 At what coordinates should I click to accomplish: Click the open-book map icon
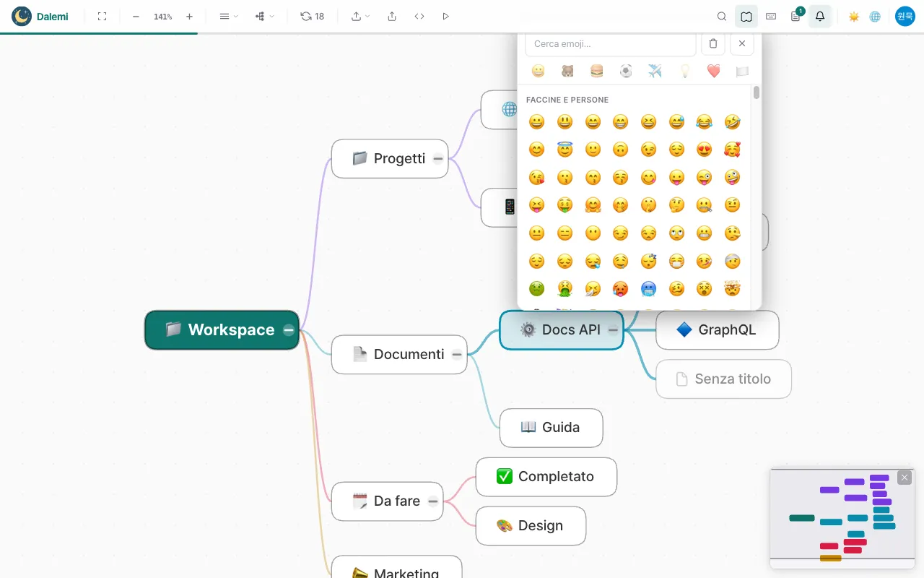click(746, 16)
